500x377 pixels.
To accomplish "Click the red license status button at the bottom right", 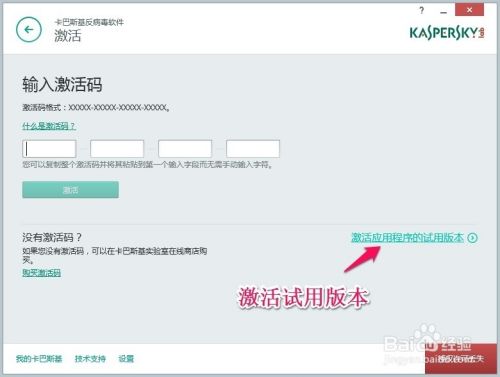I will pyautogui.click(x=461, y=359).
